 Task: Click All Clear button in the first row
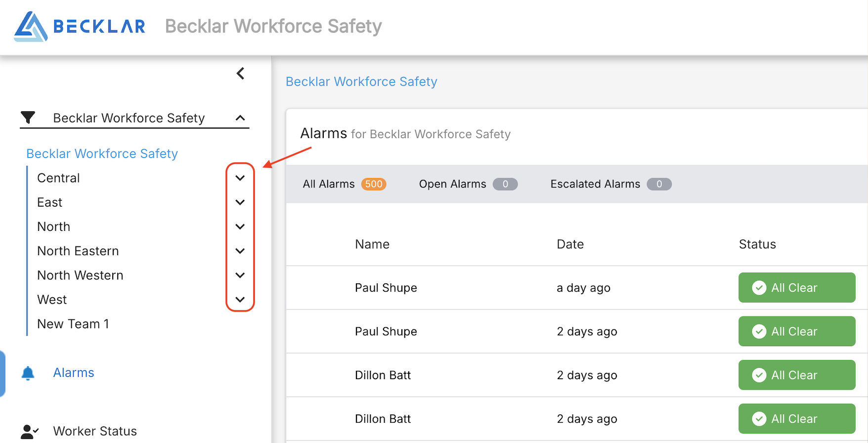tap(797, 288)
